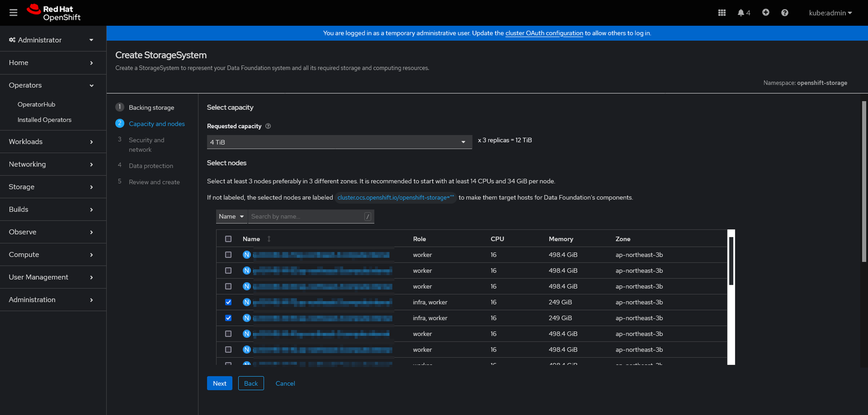Switch to the Backing storage wizard step

pos(151,107)
